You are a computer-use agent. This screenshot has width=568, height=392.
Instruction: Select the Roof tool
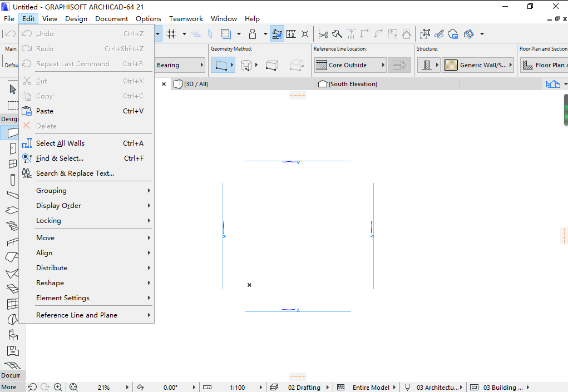tap(12, 257)
